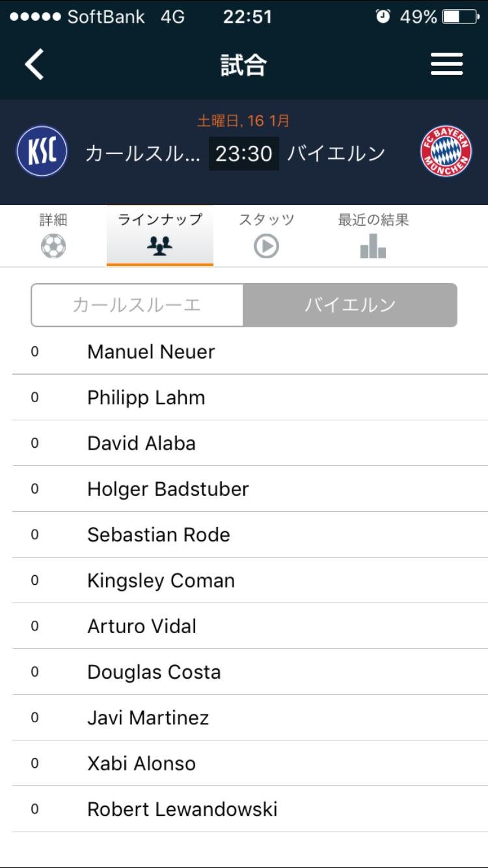Choose Xabi Alonso from the list
488x868 pixels.
click(141, 764)
